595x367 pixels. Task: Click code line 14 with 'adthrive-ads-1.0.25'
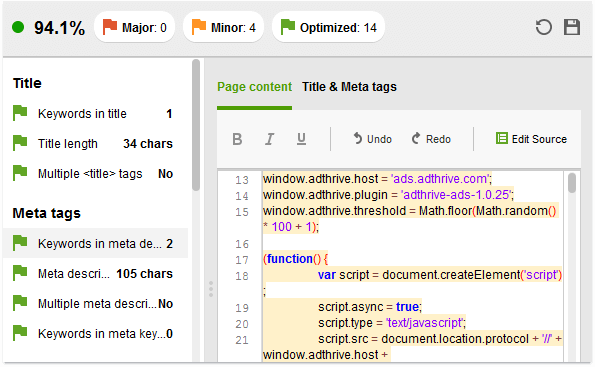(388, 195)
